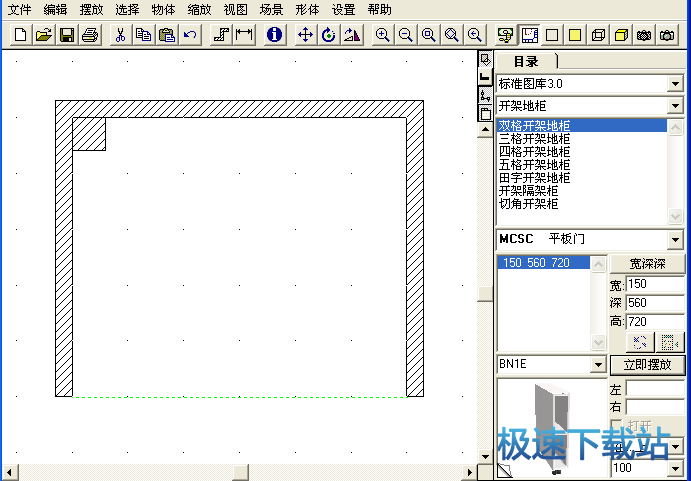Toggle the 3D wireframe box view
This screenshot has height=481, width=691.
598,35
